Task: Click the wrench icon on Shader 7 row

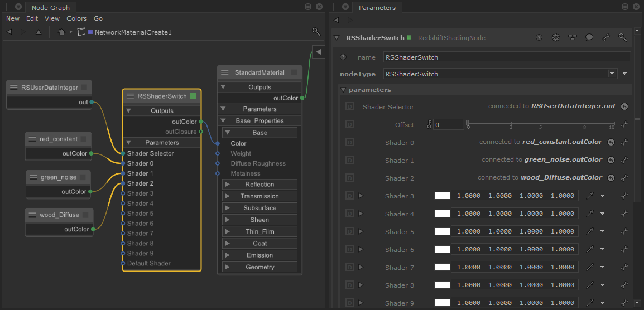Action: tap(624, 267)
